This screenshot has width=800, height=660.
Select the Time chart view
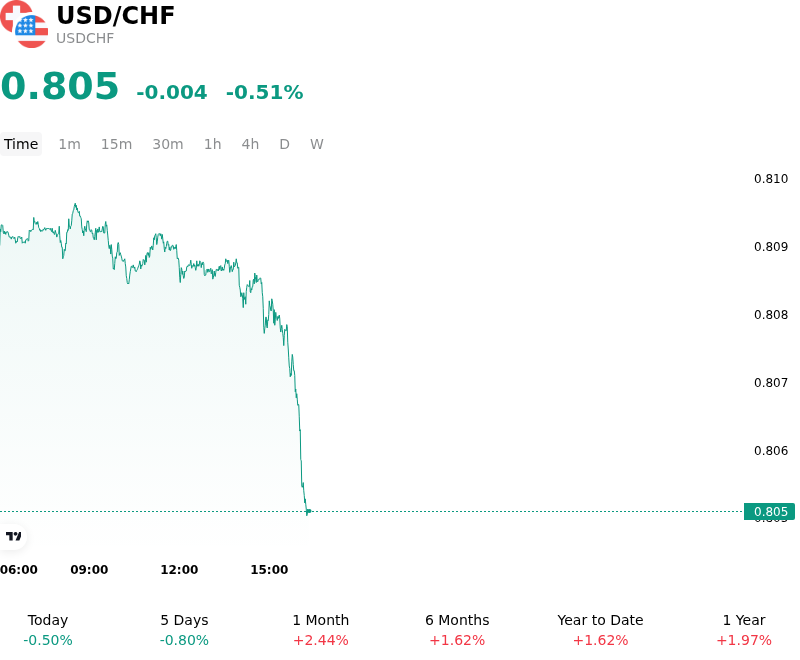coord(21,144)
